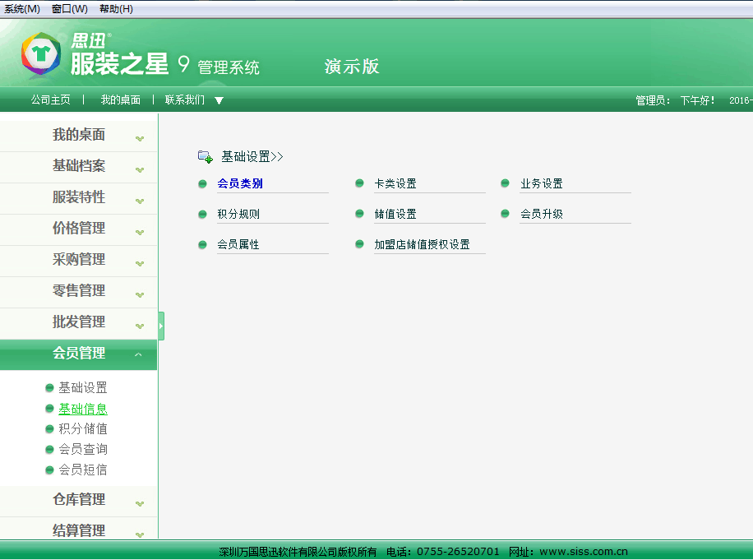
Task: Click the 基础设置 folder icon in the breadcrumb
Action: (205, 156)
